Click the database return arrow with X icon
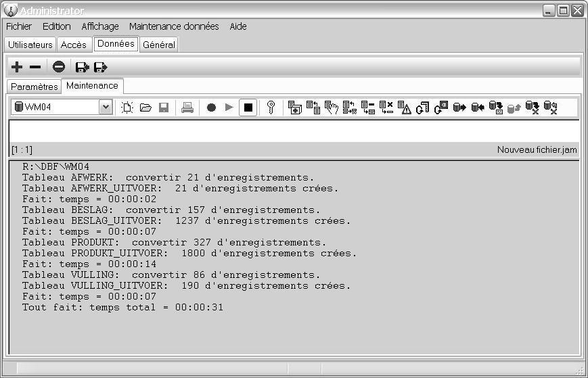The width and height of the screenshot is (588, 378). 551,108
